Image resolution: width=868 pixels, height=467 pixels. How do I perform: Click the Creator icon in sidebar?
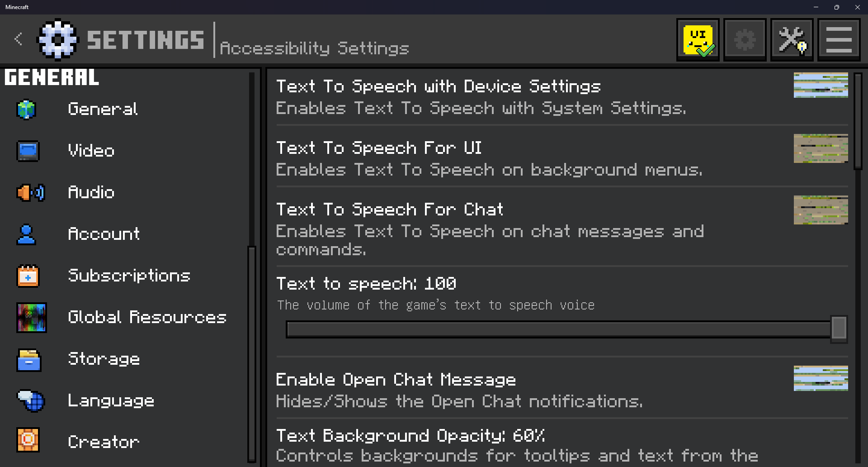pyautogui.click(x=28, y=440)
